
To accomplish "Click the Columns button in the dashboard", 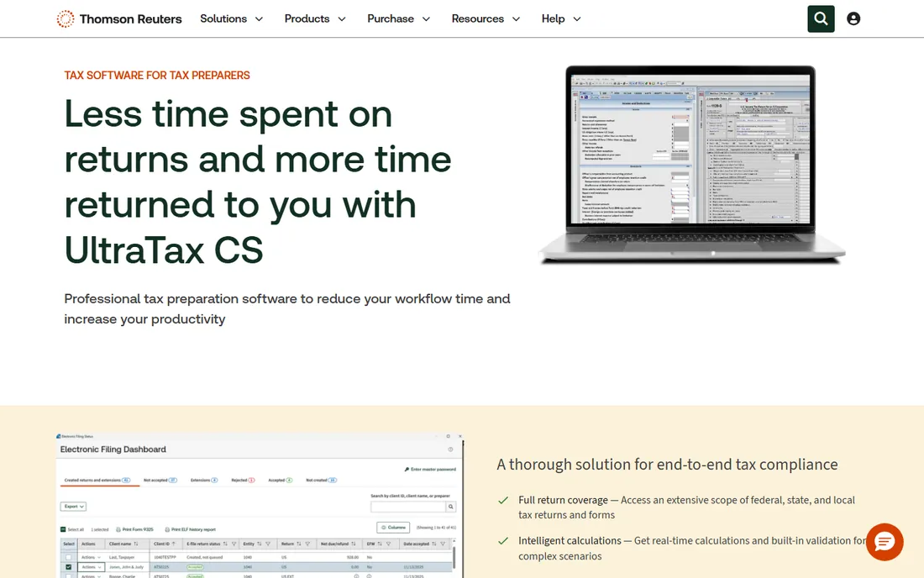I will (x=393, y=528).
